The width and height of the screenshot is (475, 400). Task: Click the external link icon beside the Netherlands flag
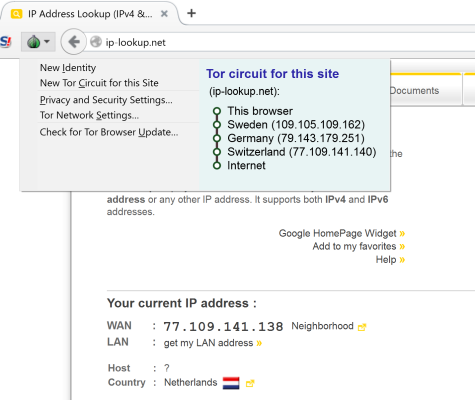pyautogui.click(x=250, y=384)
